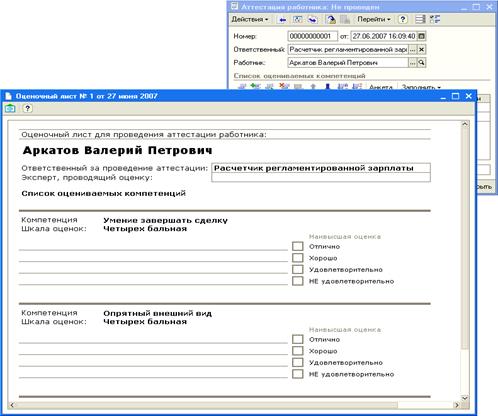Expand the Заполнить dropdown
The height and width of the screenshot is (416, 498).
tap(421, 87)
